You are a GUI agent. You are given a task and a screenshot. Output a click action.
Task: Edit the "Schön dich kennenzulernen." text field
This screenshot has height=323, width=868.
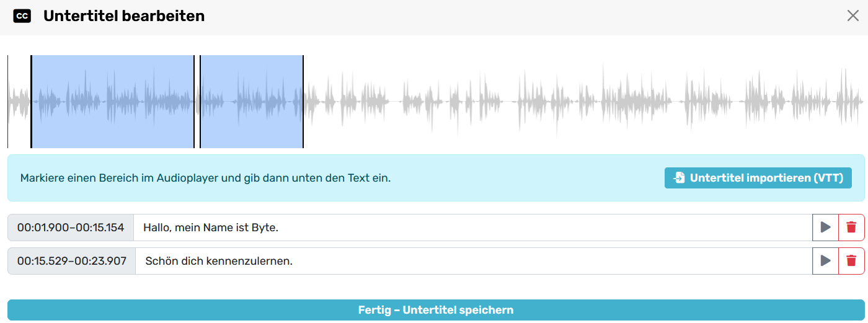471,261
